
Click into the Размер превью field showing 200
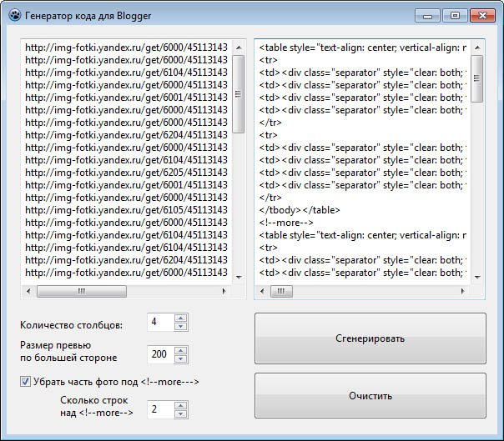coord(161,354)
